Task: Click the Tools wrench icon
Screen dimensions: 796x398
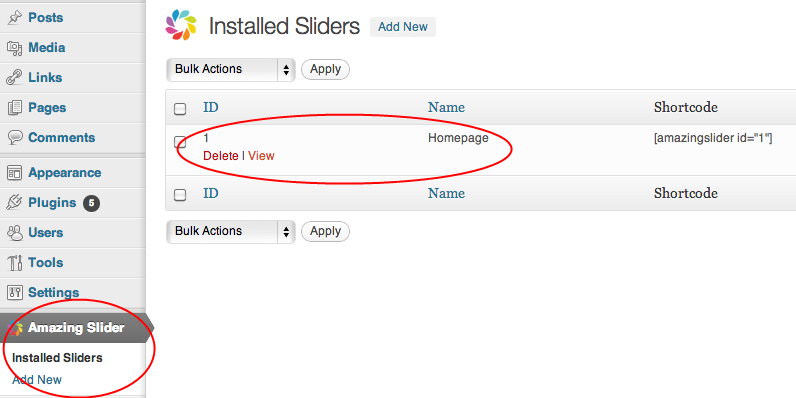Action: pyautogui.click(x=14, y=263)
